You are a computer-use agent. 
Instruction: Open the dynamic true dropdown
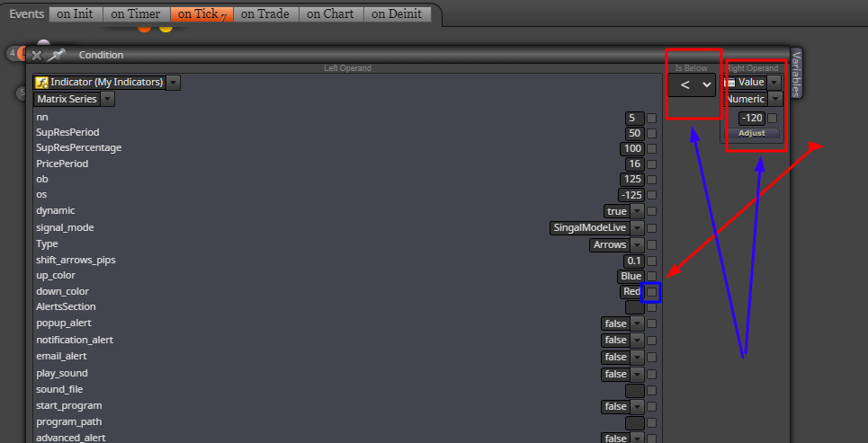(637, 212)
